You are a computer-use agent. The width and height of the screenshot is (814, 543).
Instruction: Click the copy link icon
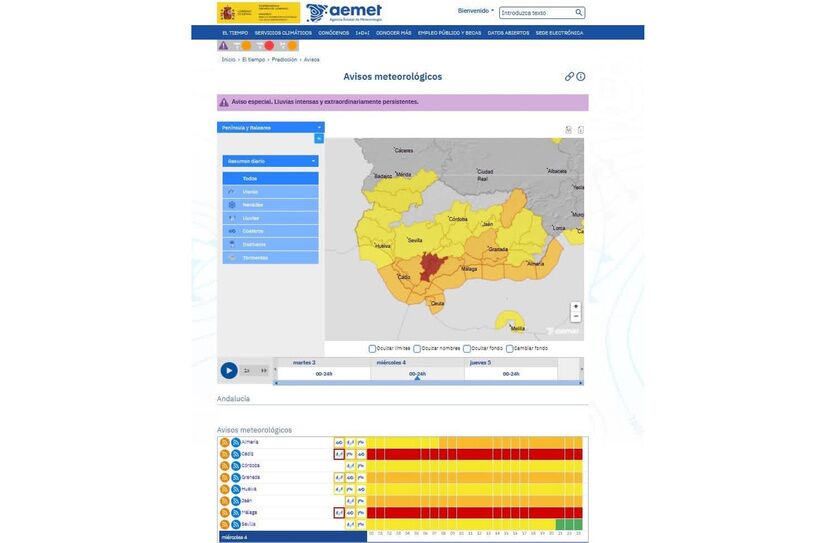pyautogui.click(x=569, y=76)
